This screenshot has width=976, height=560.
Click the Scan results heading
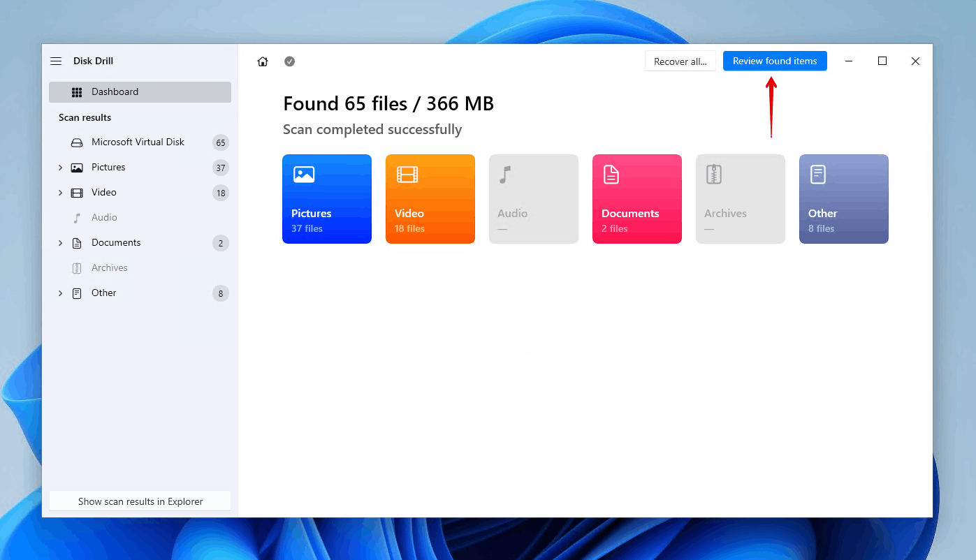85,117
